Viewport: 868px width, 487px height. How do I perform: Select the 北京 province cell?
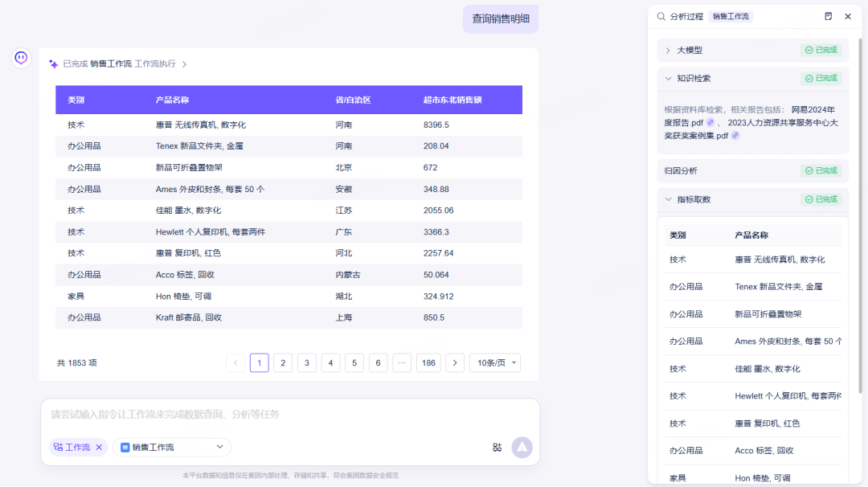click(x=343, y=168)
